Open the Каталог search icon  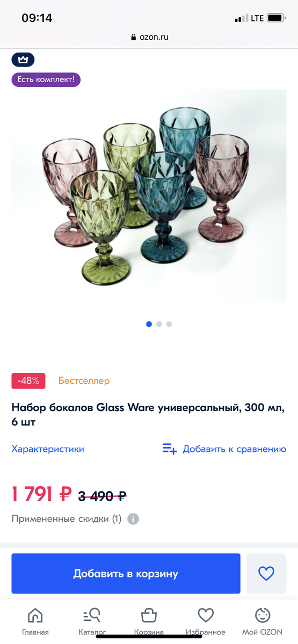(x=92, y=615)
